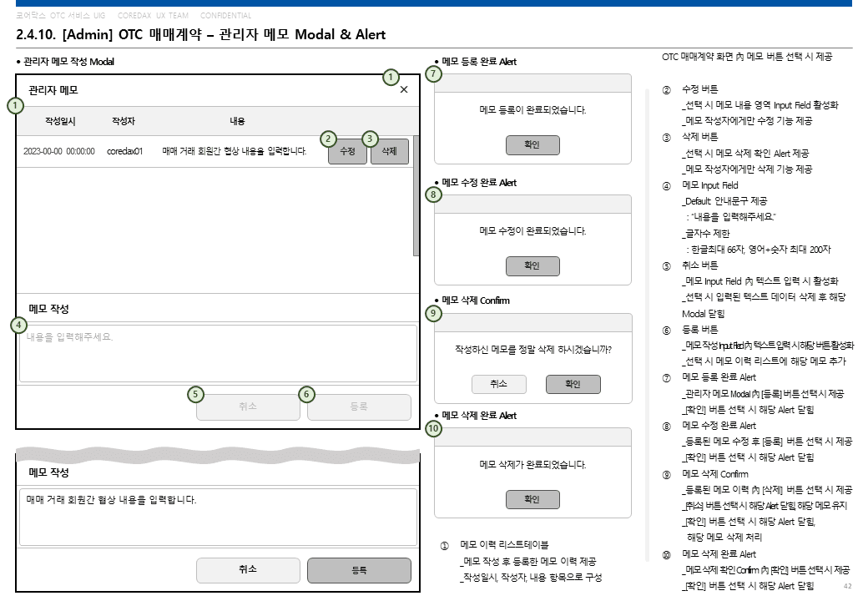Click the 작성하신 메모를 정말 삭제 하시겠습니까? text
This screenshot has height=601, width=868.
(x=533, y=350)
